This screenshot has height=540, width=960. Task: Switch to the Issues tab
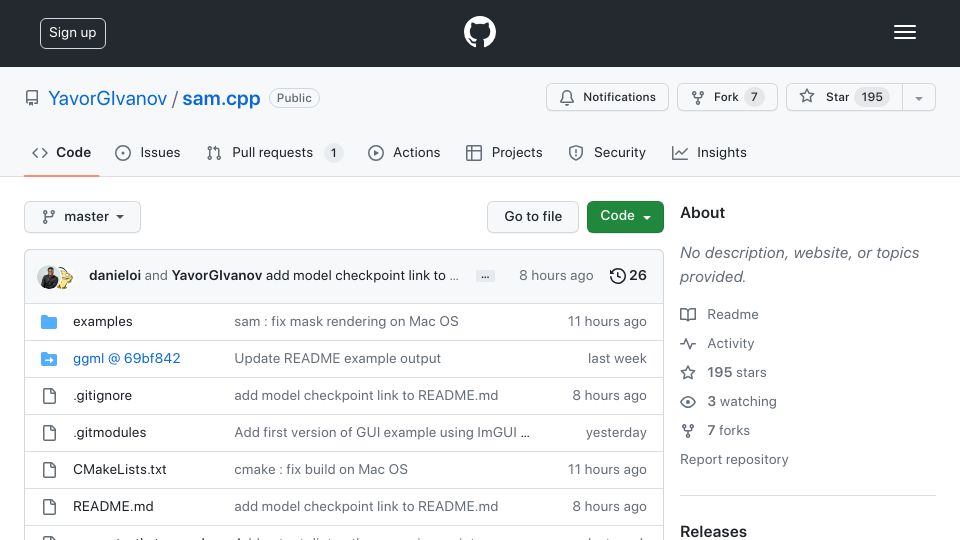pyautogui.click(x=148, y=152)
